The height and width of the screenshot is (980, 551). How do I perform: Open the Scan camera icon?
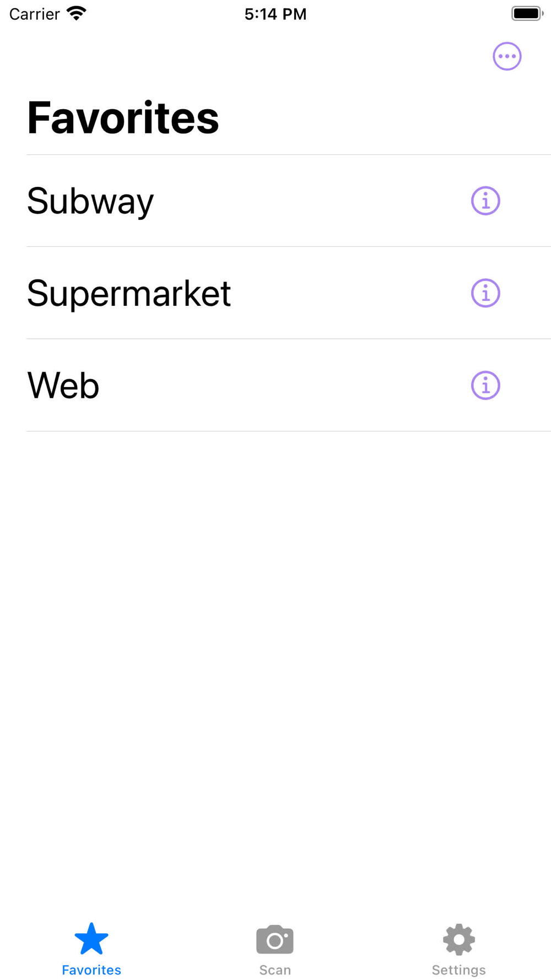(275, 939)
